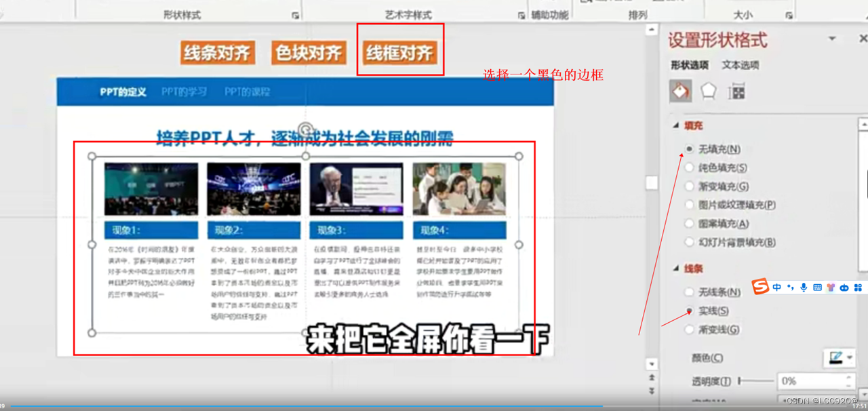Viewport: 868px width, 411px height.
Task: Toggle the 中 Chinese/English input mode
Action: pyautogui.click(x=777, y=288)
